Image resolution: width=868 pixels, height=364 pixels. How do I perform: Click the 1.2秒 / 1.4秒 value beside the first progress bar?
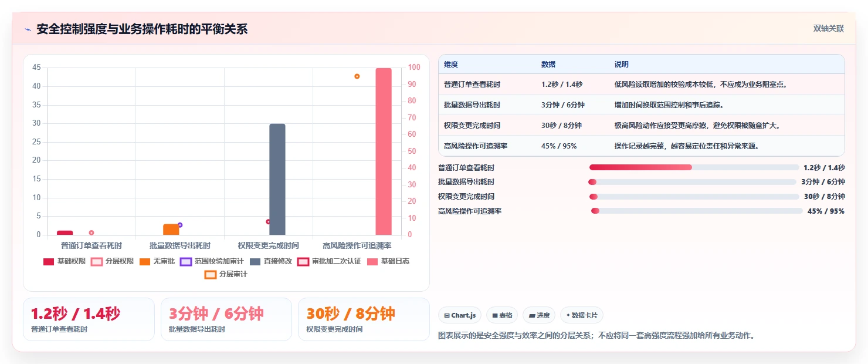coord(824,167)
